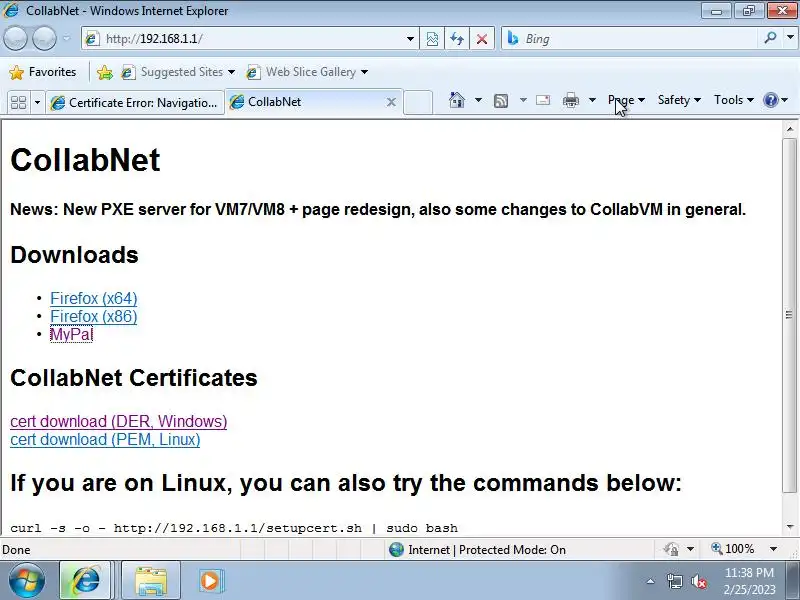Refresh the page with the Refresh icon
The width and height of the screenshot is (800, 600).
coord(457,39)
